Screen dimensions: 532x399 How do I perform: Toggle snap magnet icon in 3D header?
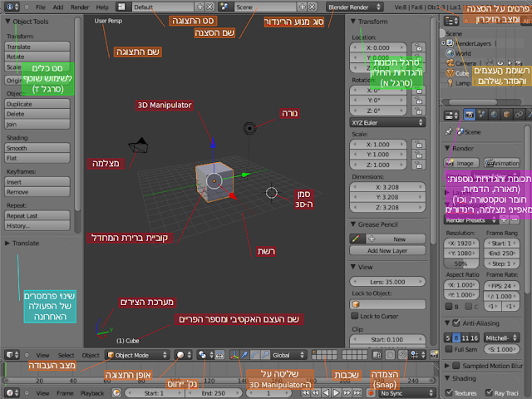click(402, 355)
